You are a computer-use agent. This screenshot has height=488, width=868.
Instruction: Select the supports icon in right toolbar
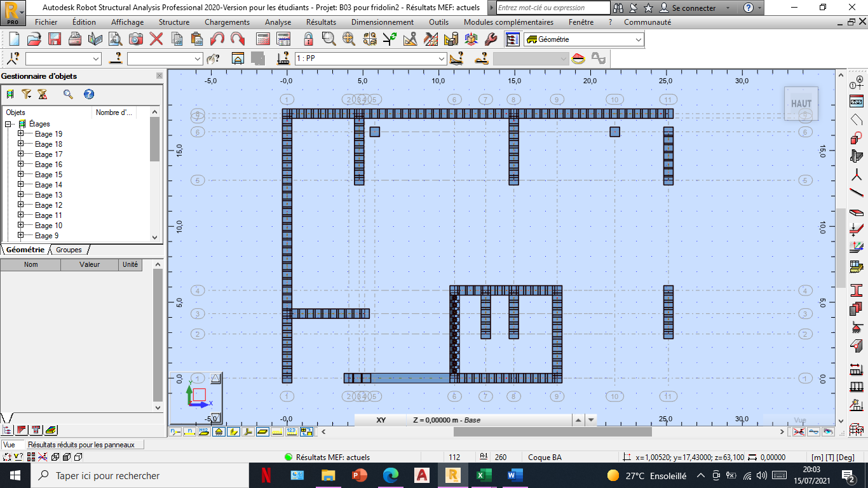pyautogui.click(x=856, y=328)
